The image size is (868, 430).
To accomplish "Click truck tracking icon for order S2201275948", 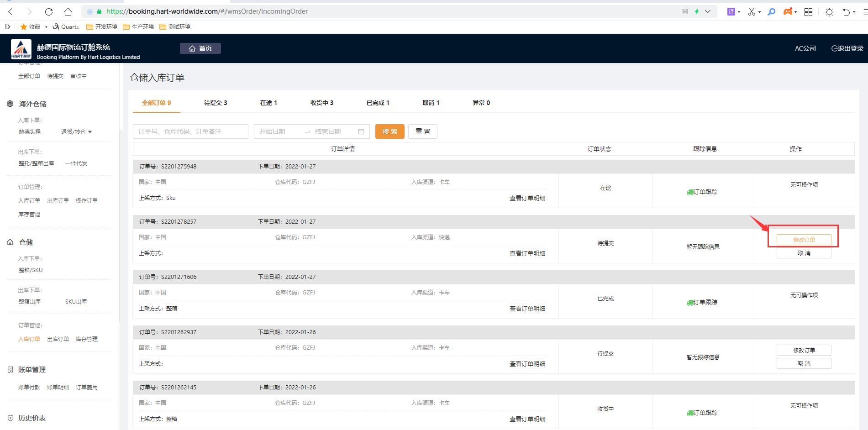I will coord(690,192).
